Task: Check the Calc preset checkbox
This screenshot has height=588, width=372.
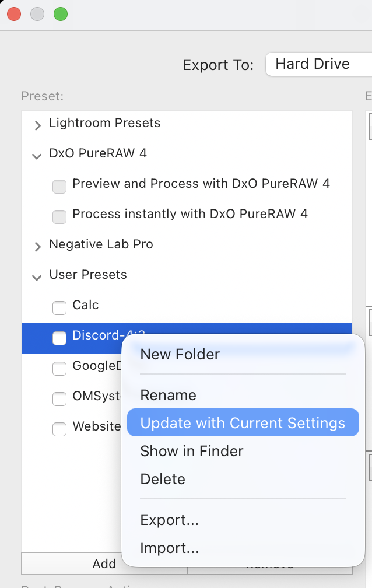Action: (59, 306)
